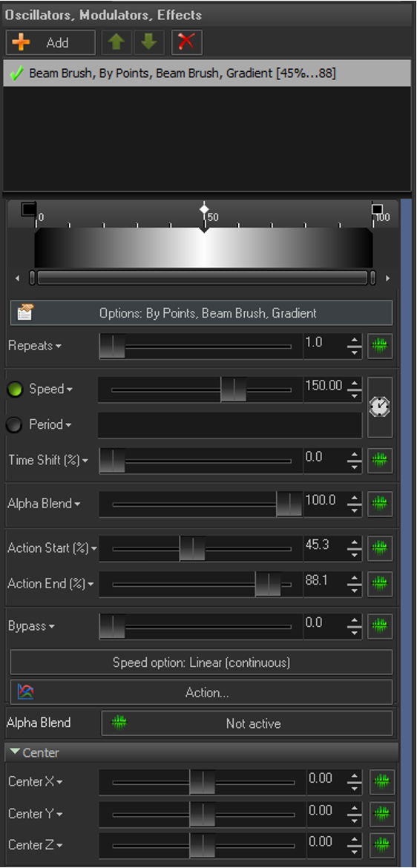Image resolution: width=417 pixels, height=868 pixels.
Task: Click the Speed option: Linear (continuous) button
Action: pos(202,662)
